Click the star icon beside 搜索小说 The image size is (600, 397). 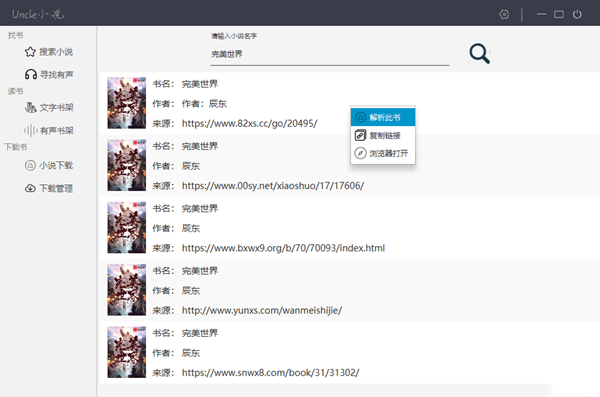tap(30, 52)
